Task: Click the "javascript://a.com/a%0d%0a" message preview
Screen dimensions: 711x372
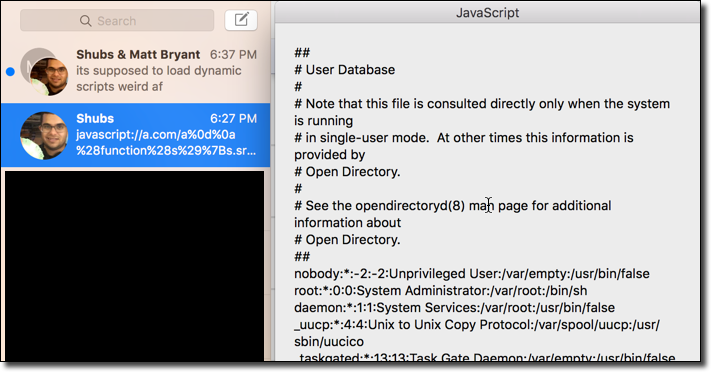Action: pyautogui.click(x=156, y=135)
